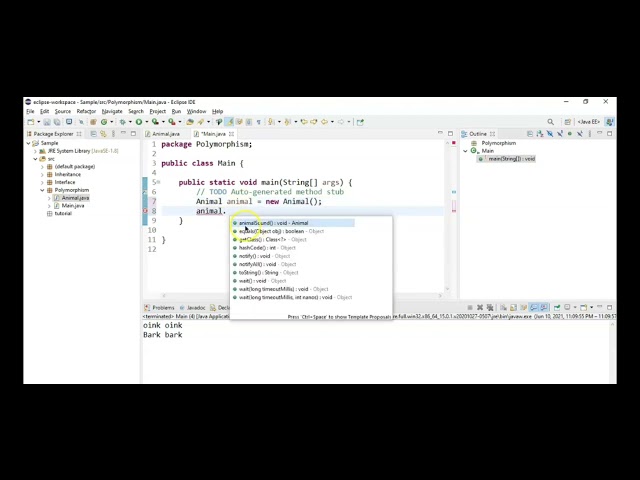640x480 pixels.
Task: Toggle Hide Static Members in Outline
Action: (x=560, y=133)
